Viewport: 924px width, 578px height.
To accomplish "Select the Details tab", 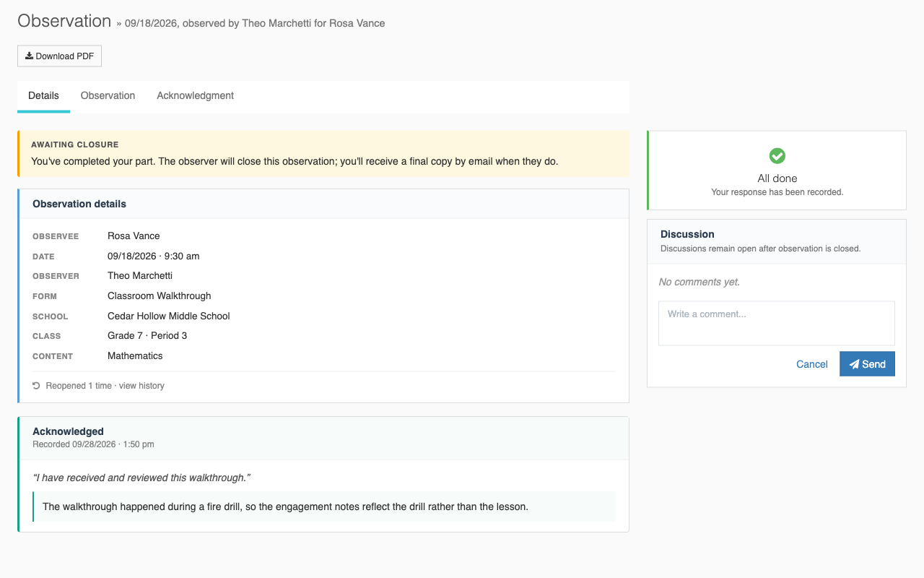I will coord(43,96).
